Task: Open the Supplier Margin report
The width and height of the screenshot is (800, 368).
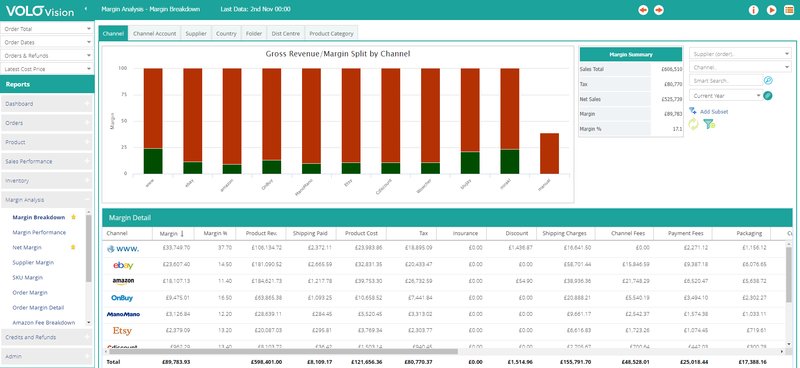Action: 33,262
